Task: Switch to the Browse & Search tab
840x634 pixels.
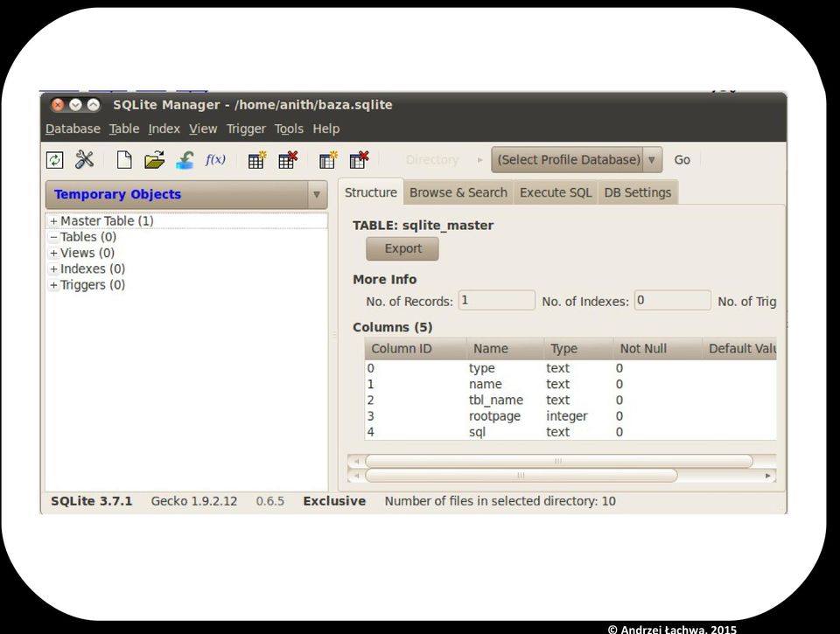Action: (458, 192)
